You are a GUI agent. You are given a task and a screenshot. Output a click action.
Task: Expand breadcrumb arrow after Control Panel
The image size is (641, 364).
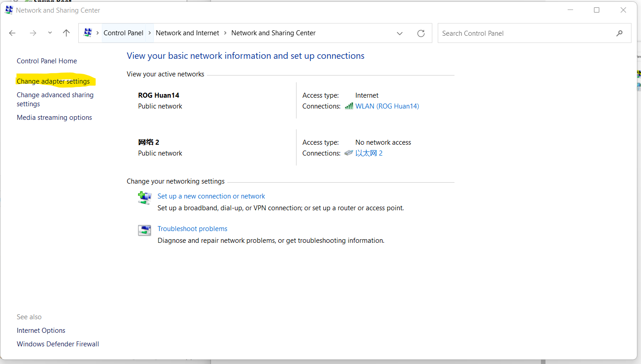click(x=149, y=33)
